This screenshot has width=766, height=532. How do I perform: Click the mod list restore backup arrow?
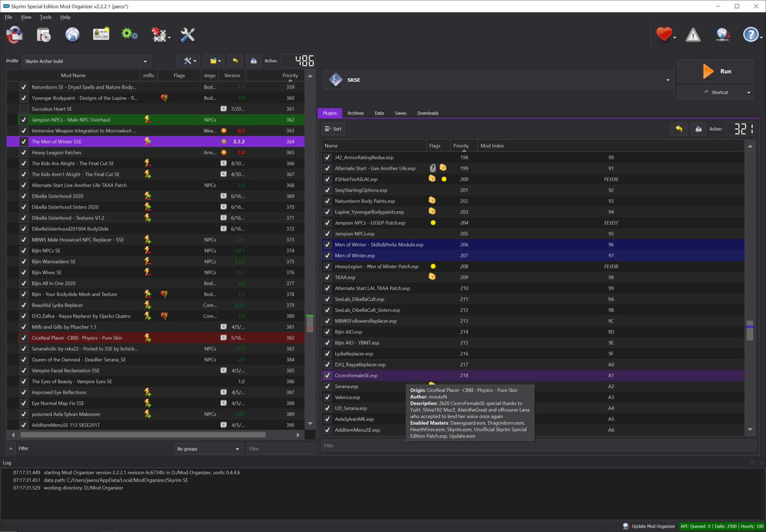point(235,61)
